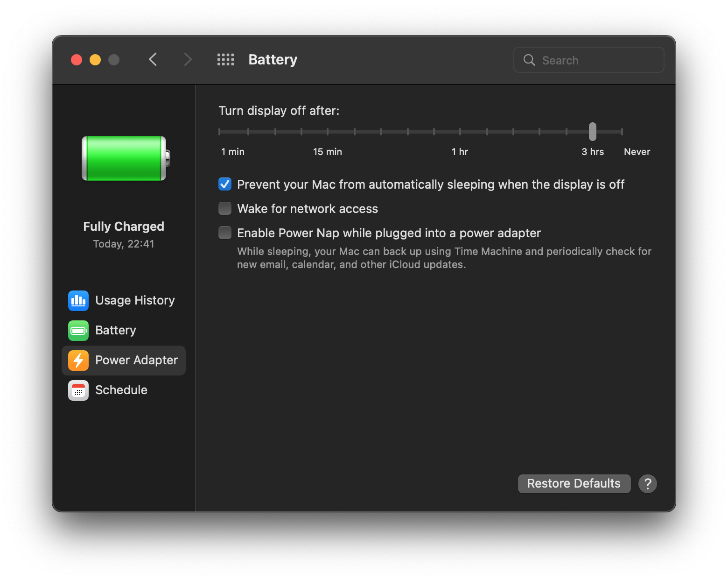Viewport: 728px width, 581px height.
Task: Click the search magnifying glass icon
Action: tap(529, 60)
